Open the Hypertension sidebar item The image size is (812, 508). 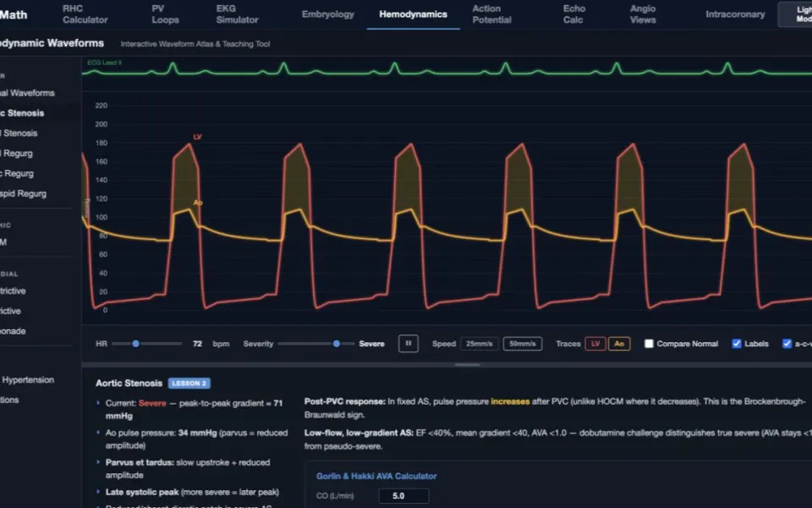tap(27, 380)
